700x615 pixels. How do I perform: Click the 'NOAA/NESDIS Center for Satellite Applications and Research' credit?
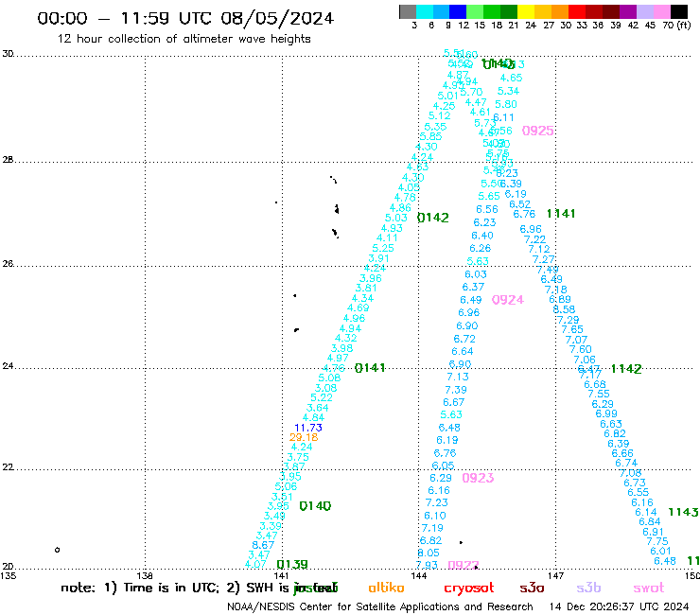380,606
